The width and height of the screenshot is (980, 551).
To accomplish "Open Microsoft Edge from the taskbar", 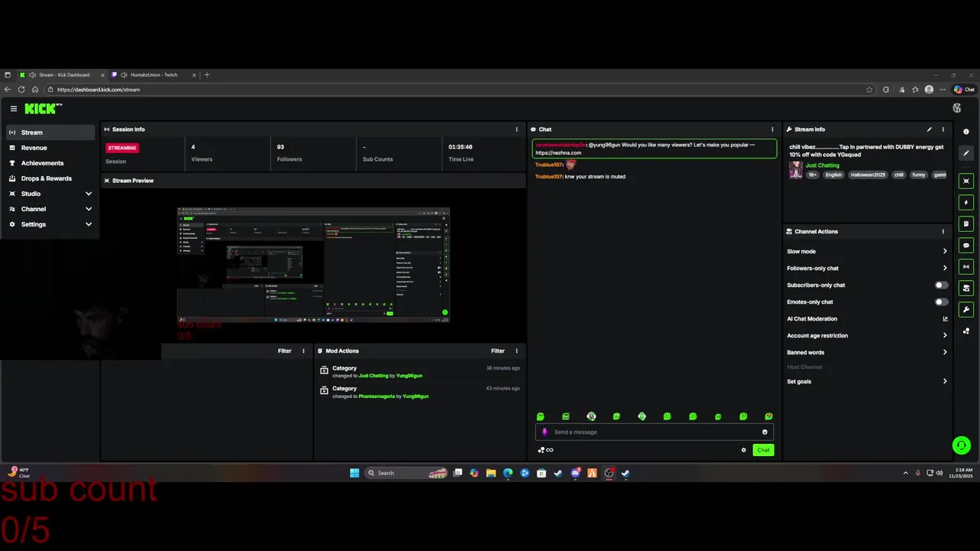I will click(508, 473).
